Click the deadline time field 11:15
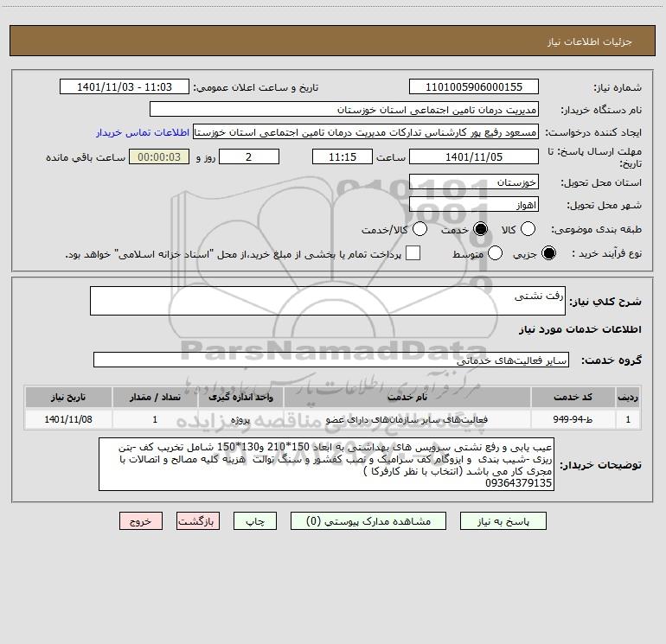Viewport: 666px width, 644px height. [343, 156]
